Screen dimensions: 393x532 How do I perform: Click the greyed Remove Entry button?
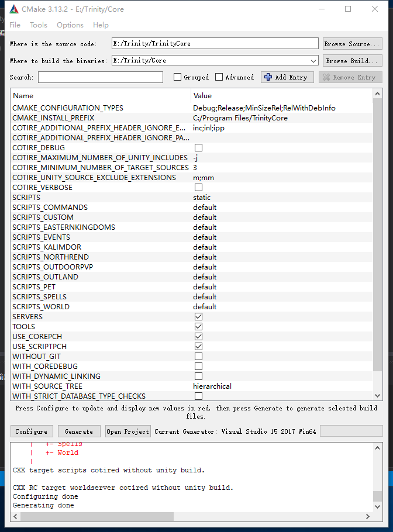click(x=350, y=77)
